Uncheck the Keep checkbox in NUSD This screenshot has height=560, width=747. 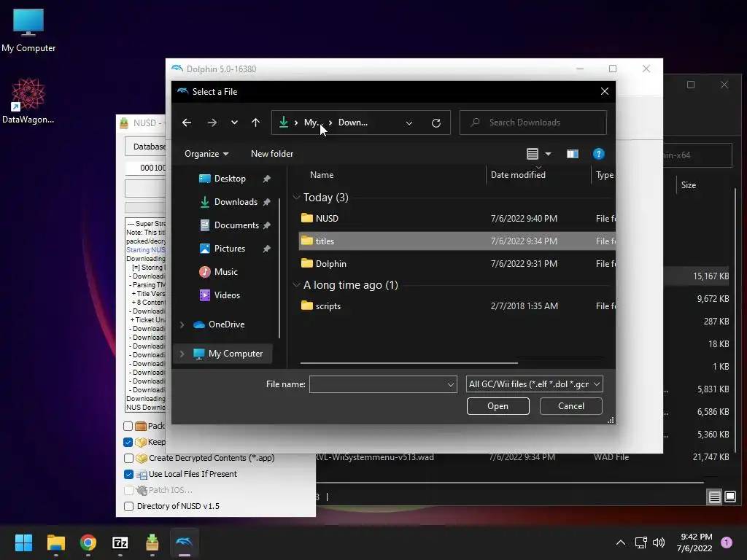tap(128, 442)
